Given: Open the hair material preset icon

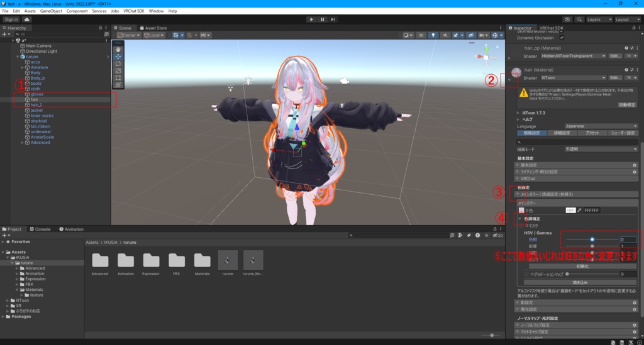Looking at the screenshot, I should coord(631,70).
